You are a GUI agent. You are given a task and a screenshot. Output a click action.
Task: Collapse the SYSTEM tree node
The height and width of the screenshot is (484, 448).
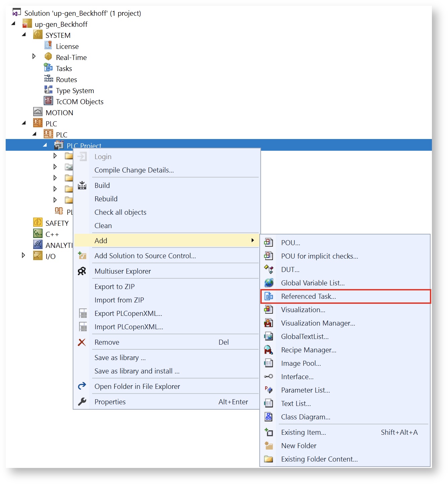(x=24, y=34)
